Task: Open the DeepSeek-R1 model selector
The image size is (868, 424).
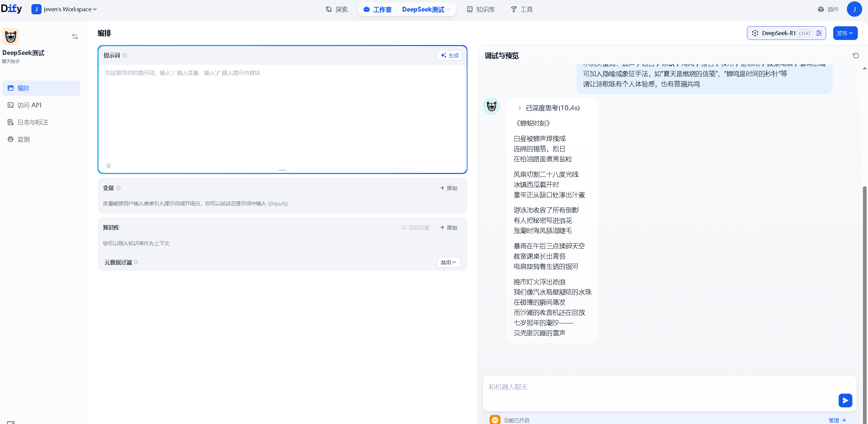Action: pyautogui.click(x=778, y=33)
